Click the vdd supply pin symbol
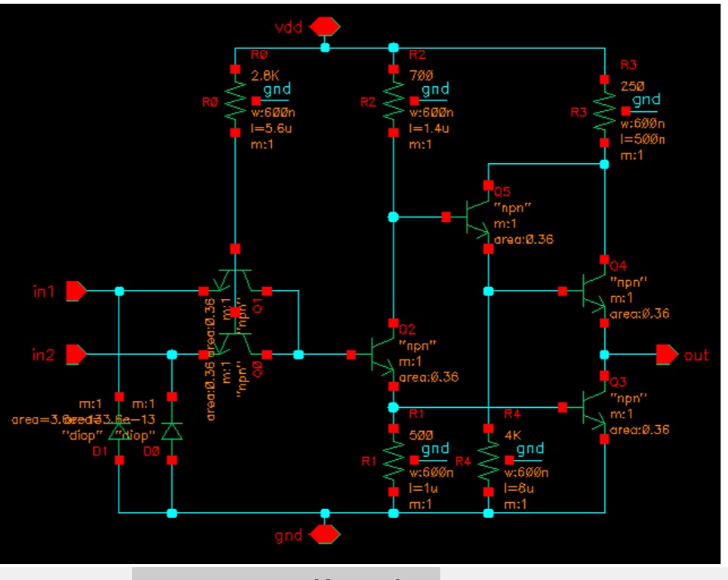Screen dimensions: 728x580 (325, 26)
